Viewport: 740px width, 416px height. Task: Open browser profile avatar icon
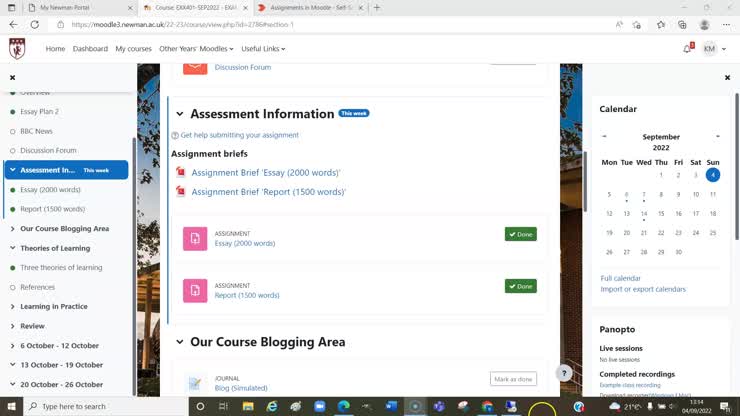point(704,25)
